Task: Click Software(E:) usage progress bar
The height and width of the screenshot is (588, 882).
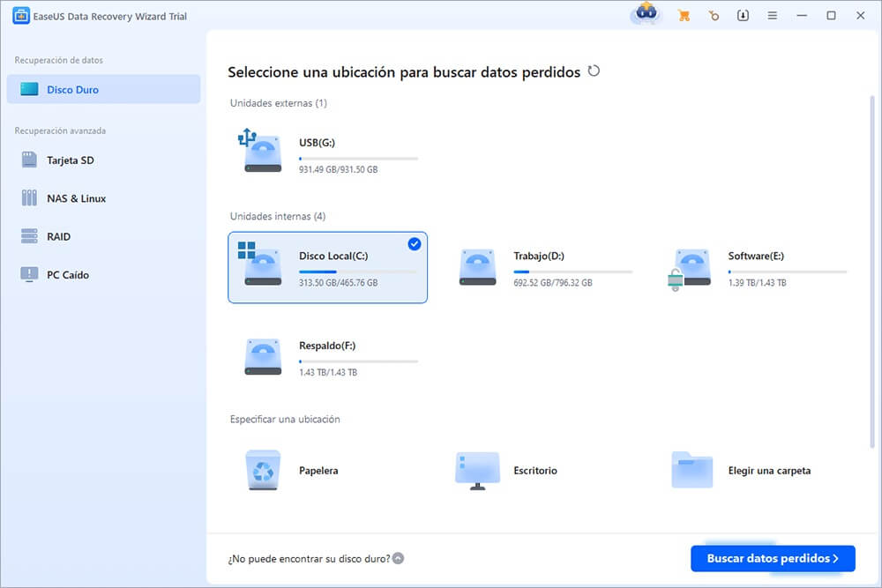Action: tap(788, 272)
